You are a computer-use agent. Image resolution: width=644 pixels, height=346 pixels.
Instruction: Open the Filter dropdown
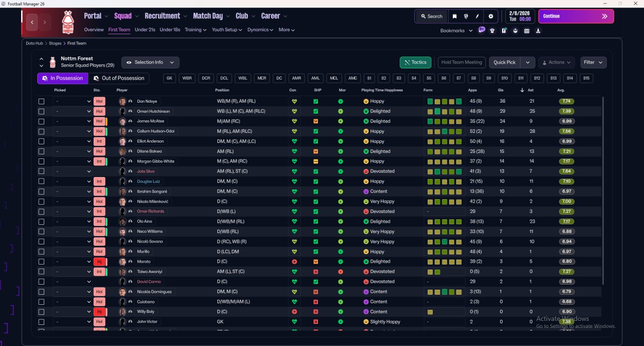[594, 62]
